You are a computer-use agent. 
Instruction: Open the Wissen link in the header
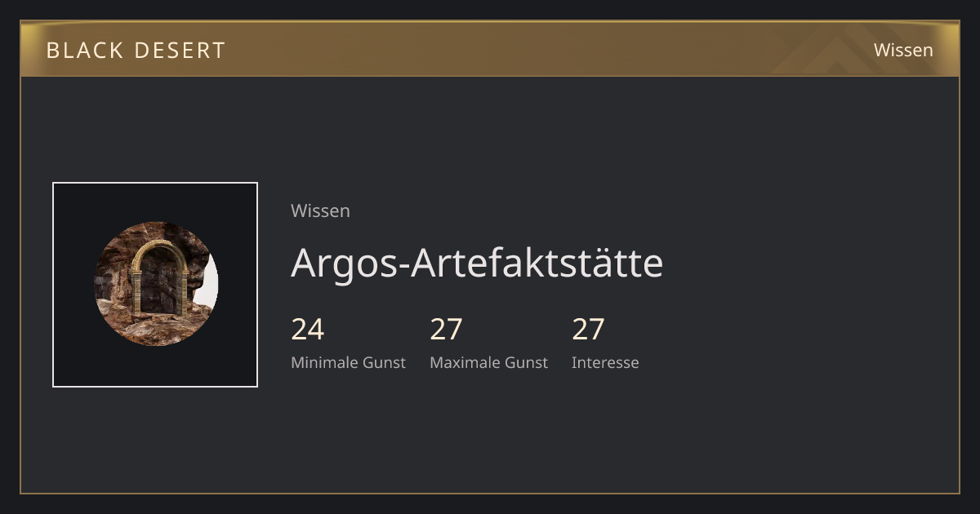(x=903, y=50)
